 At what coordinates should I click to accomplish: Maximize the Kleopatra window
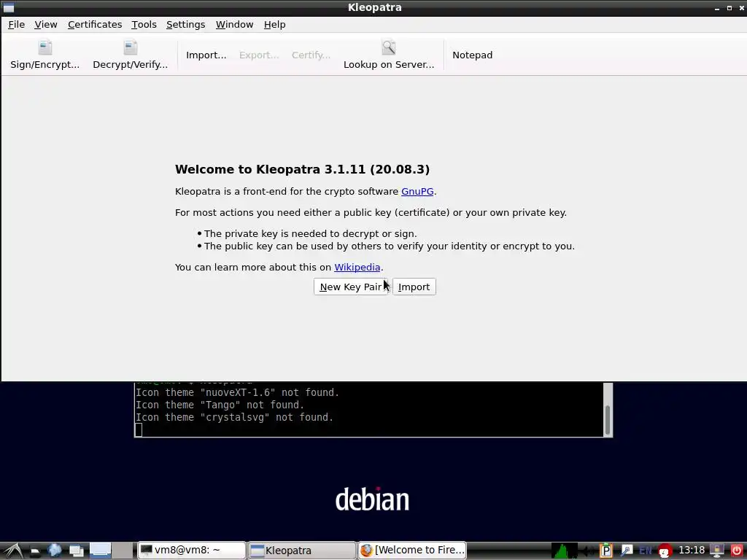tap(729, 7)
